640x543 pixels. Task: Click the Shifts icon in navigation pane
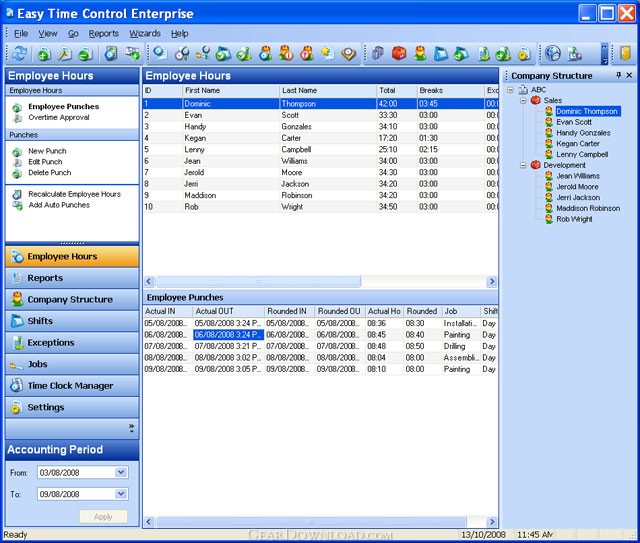(x=17, y=321)
